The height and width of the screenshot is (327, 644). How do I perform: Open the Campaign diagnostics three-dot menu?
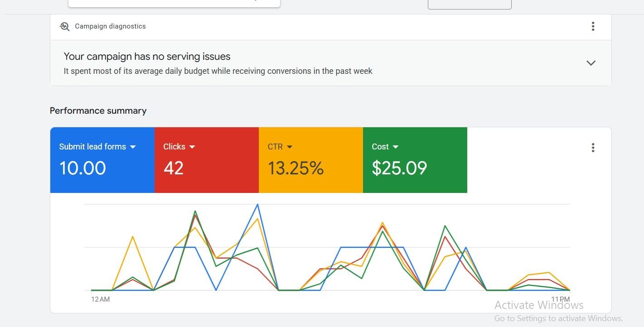593,26
